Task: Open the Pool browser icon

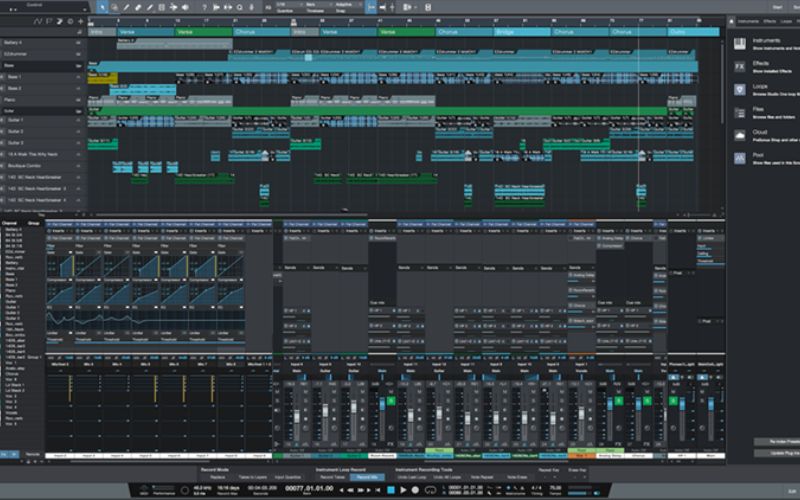Action: 740,159
